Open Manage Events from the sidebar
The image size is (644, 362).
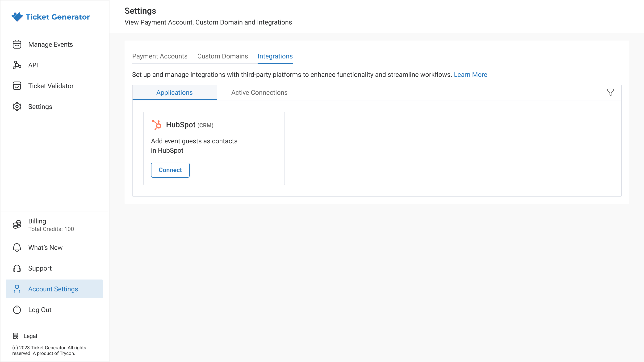click(x=50, y=44)
